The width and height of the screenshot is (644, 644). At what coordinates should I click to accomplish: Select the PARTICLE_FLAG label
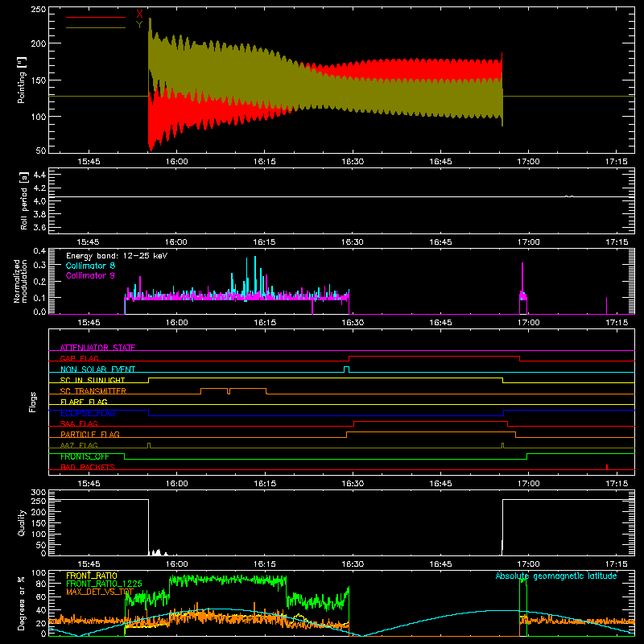[90, 434]
